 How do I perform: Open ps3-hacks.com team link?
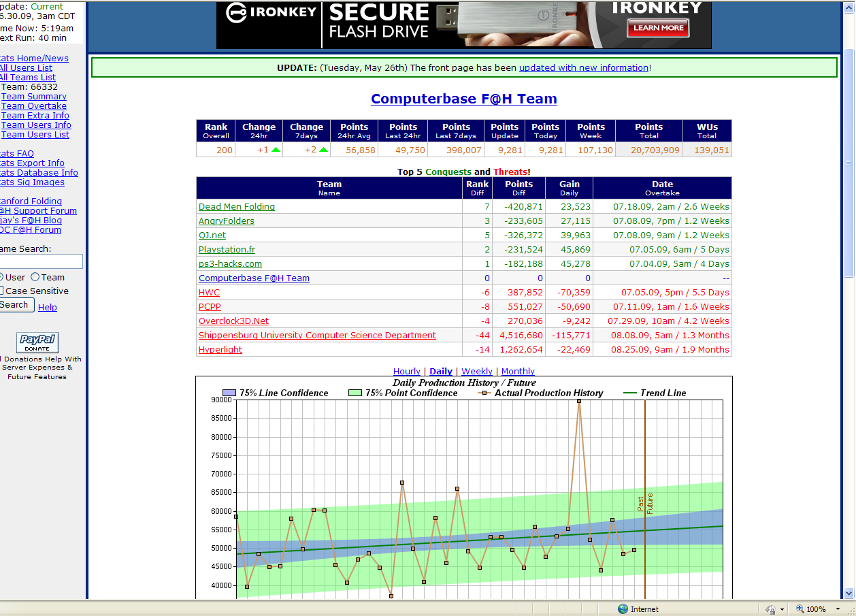click(x=230, y=263)
